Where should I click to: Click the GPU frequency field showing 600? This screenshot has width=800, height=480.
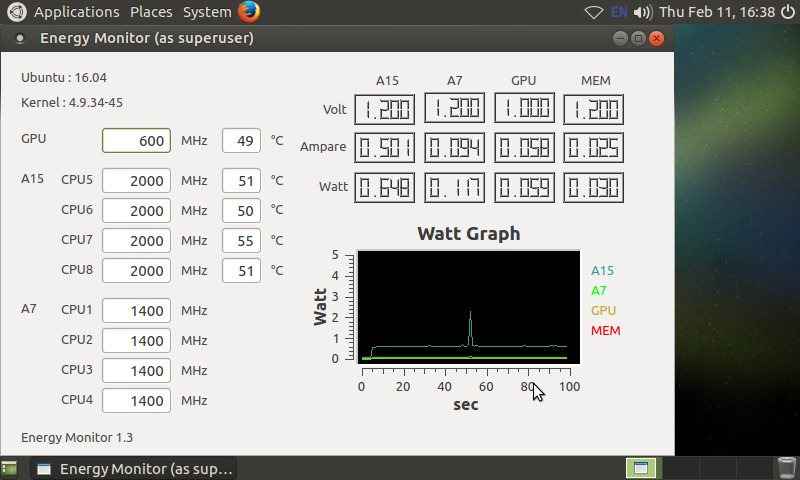pyautogui.click(x=137, y=141)
